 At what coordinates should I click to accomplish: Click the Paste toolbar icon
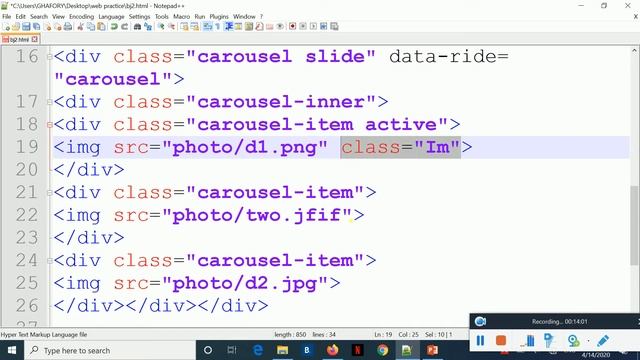tap(101, 27)
